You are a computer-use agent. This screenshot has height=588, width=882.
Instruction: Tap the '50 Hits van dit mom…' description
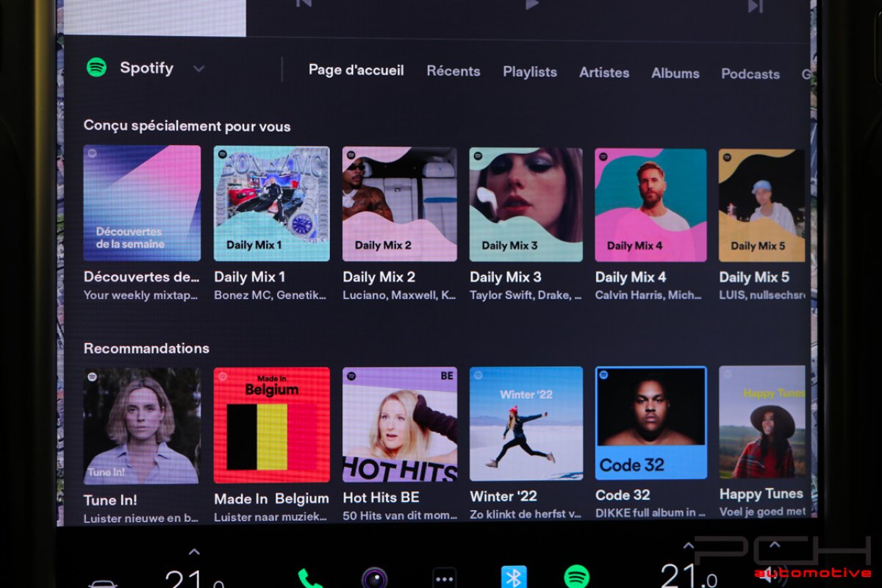[400, 516]
